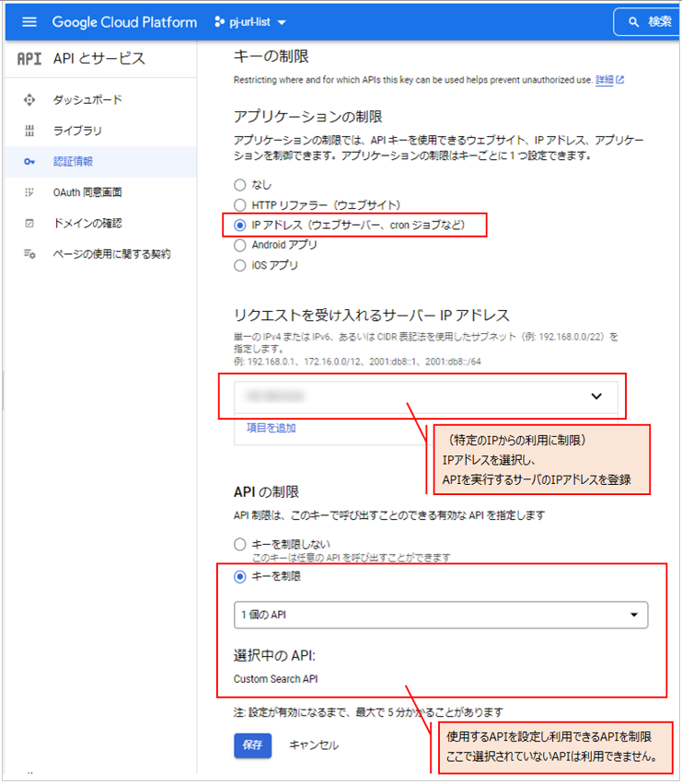Expand the server IP address entry chevron

[596, 396]
